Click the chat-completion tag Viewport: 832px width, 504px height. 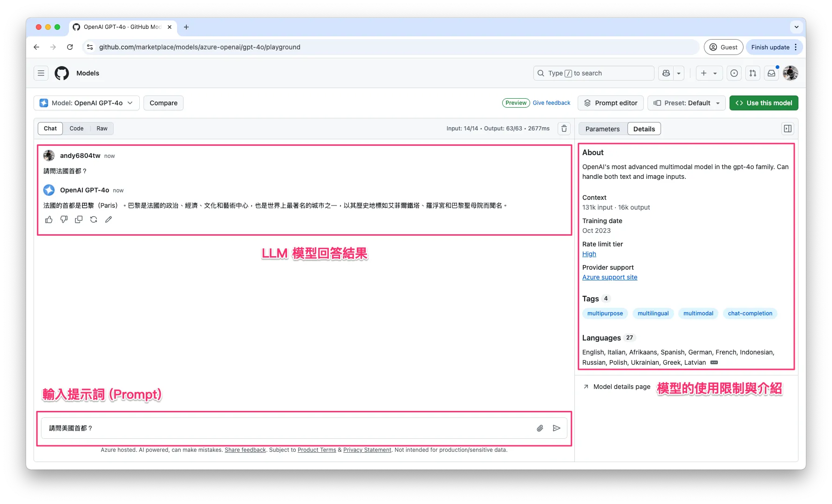coord(750,313)
